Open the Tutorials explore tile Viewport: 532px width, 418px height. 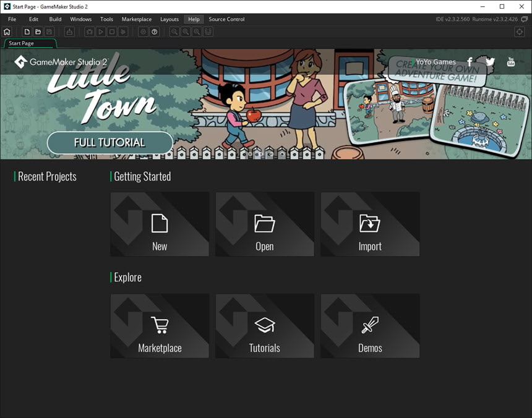(265, 326)
